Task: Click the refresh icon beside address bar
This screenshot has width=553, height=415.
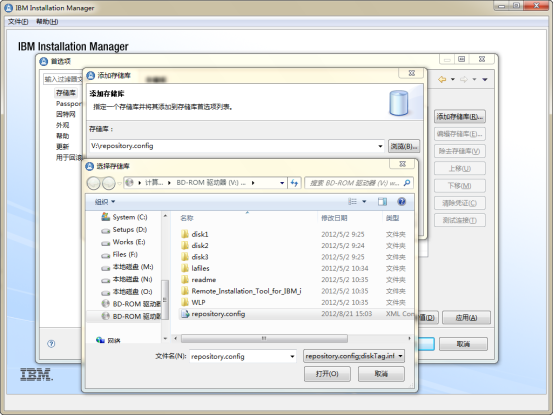Action: click(294, 183)
